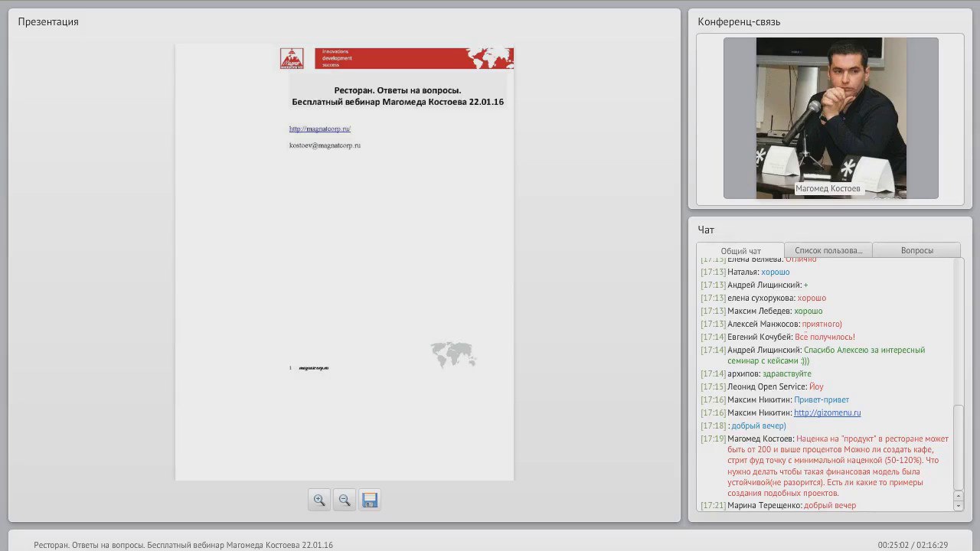Select Максим Никитин's message 'Привет-привет'
The image size is (980, 551).
(x=822, y=399)
